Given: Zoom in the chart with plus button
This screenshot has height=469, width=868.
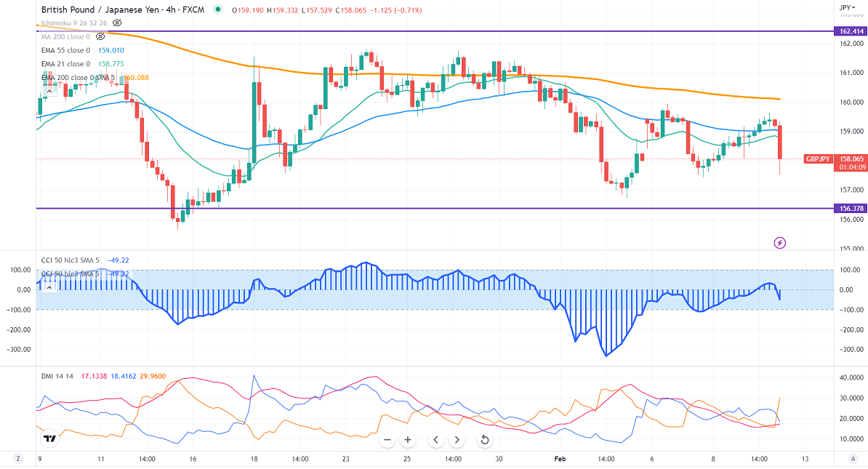Looking at the screenshot, I should [x=408, y=440].
